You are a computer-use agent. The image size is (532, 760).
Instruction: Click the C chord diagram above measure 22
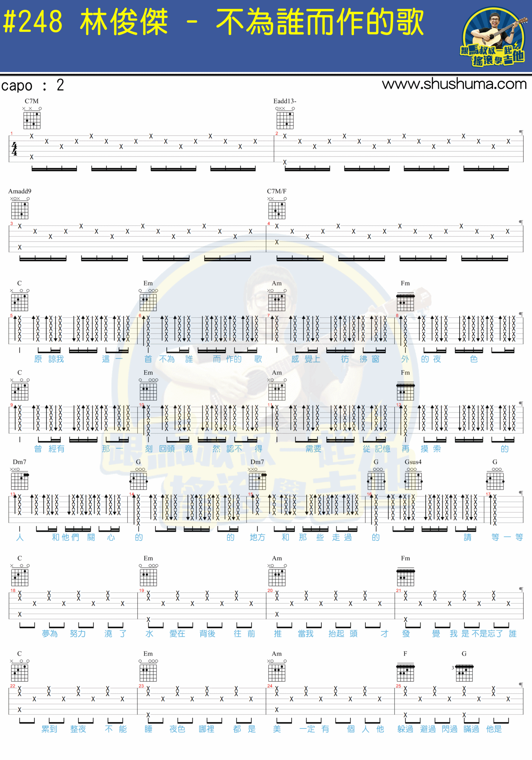(x=20, y=670)
